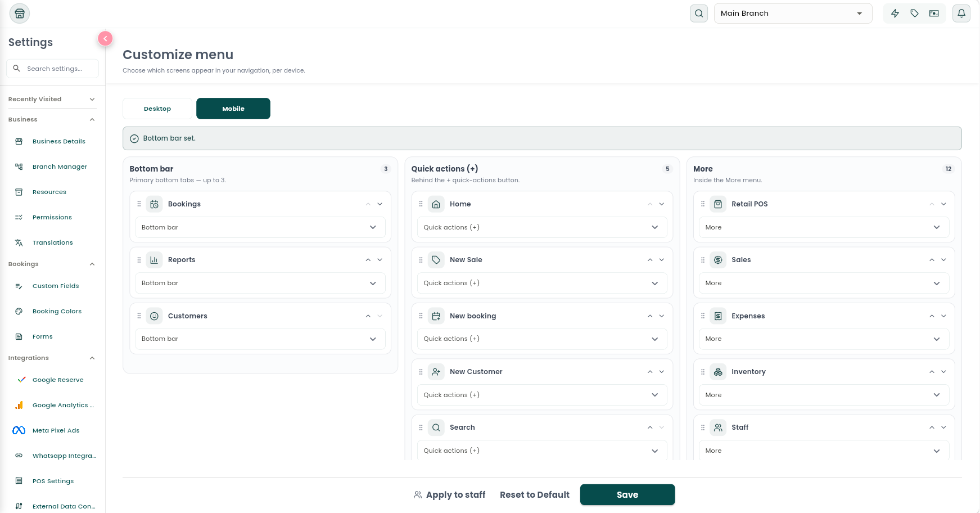Open placement dropdown for Bookings

260,227
